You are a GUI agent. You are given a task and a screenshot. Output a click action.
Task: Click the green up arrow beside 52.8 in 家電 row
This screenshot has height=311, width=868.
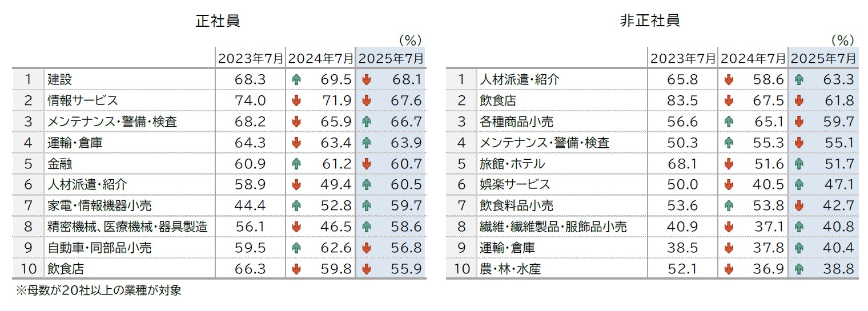(296, 206)
